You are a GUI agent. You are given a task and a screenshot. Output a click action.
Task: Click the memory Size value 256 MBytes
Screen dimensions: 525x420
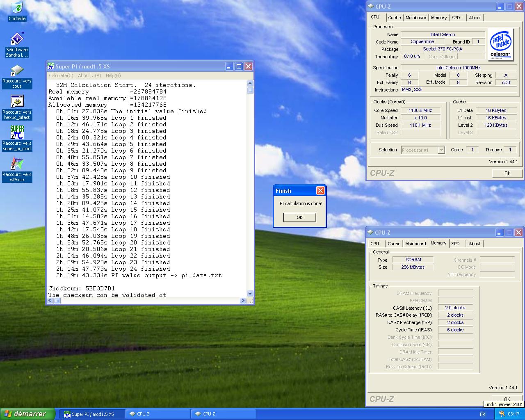point(413,267)
